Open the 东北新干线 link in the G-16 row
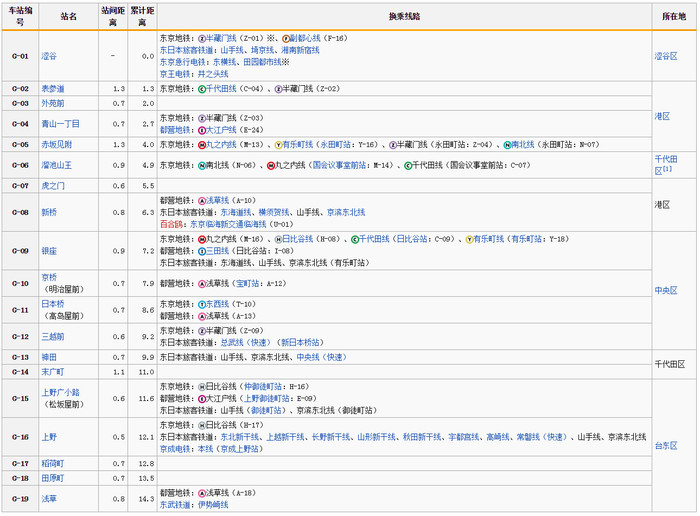 pos(240,437)
